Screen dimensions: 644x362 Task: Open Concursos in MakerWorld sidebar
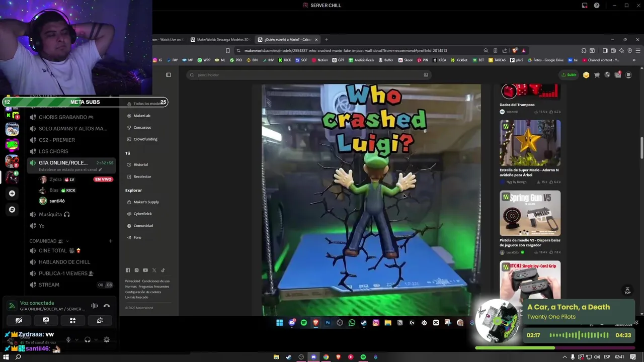pyautogui.click(x=142, y=127)
